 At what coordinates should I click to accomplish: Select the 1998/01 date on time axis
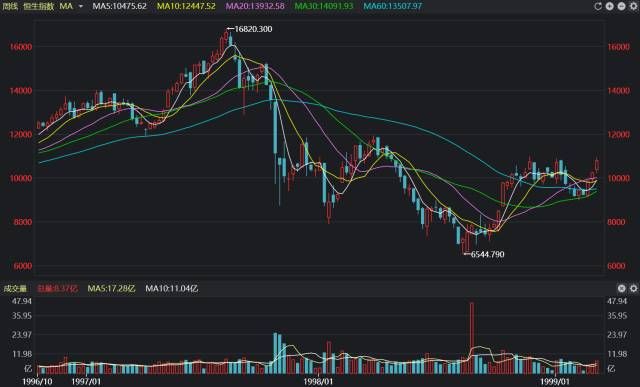pos(319,382)
